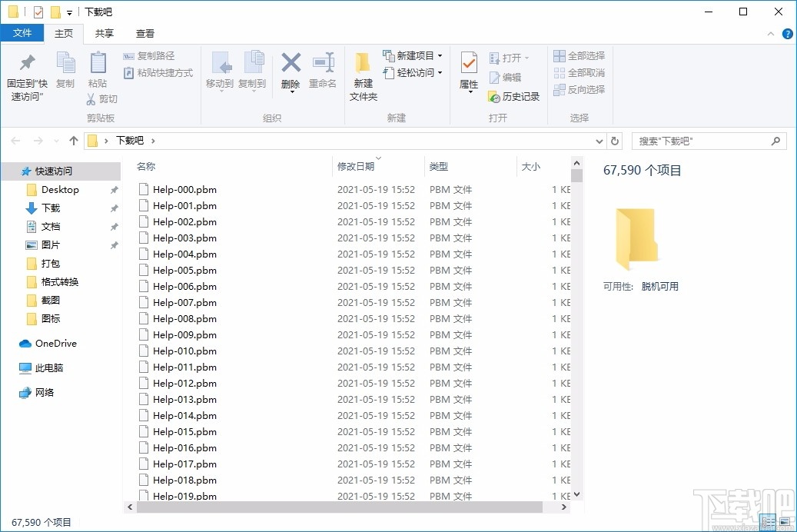Click 反向选择 (Invert Selection)
This screenshot has height=532, width=797.
579,90
